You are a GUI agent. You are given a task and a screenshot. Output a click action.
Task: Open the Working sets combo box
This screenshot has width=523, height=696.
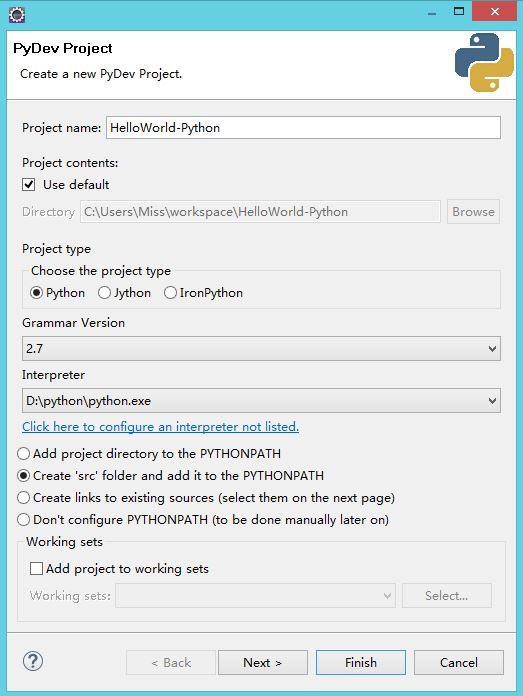tap(256, 596)
